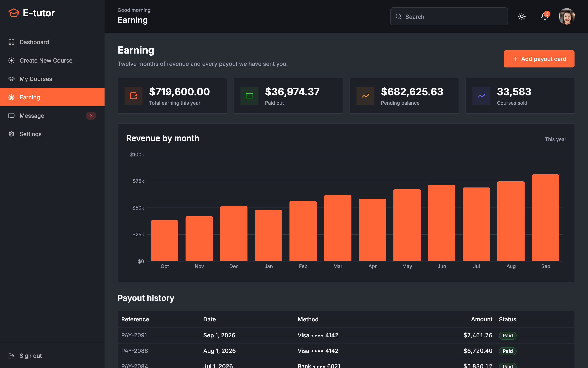The width and height of the screenshot is (588, 368).
Task: Click the purple trend icon on Courses sold
Action: click(x=481, y=96)
